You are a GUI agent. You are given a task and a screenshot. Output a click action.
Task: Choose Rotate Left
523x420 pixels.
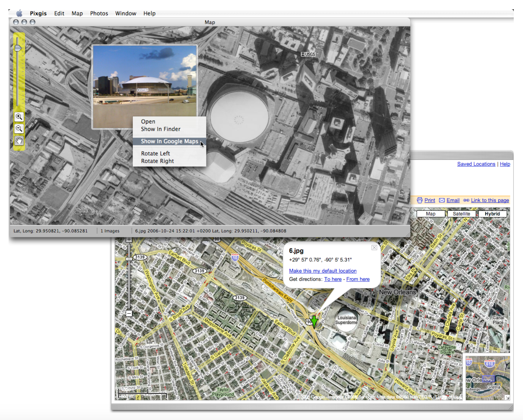click(x=169, y=154)
